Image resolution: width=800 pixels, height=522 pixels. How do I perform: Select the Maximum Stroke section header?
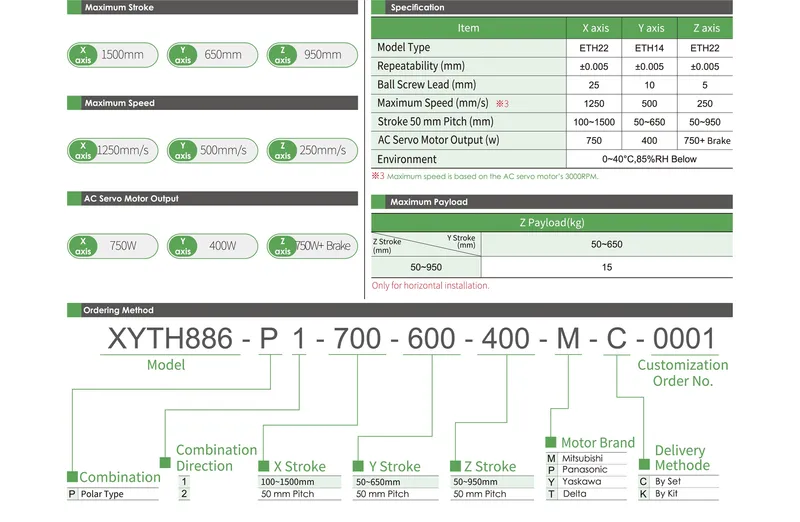(x=212, y=7)
